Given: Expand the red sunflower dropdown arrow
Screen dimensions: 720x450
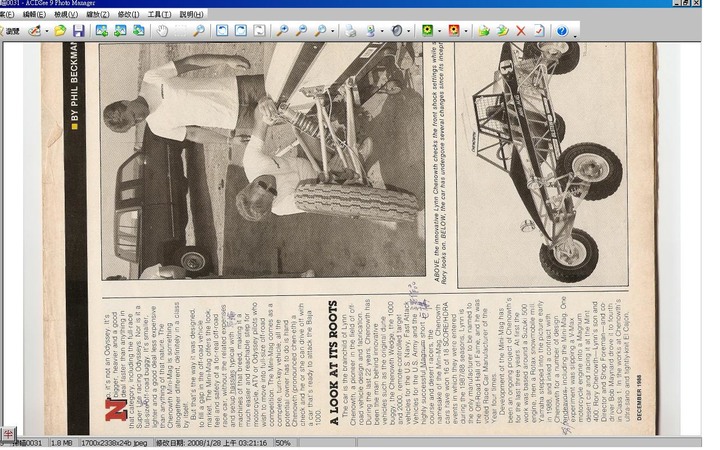Looking at the screenshot, I should pyautogui.click(x=466, y=31).
